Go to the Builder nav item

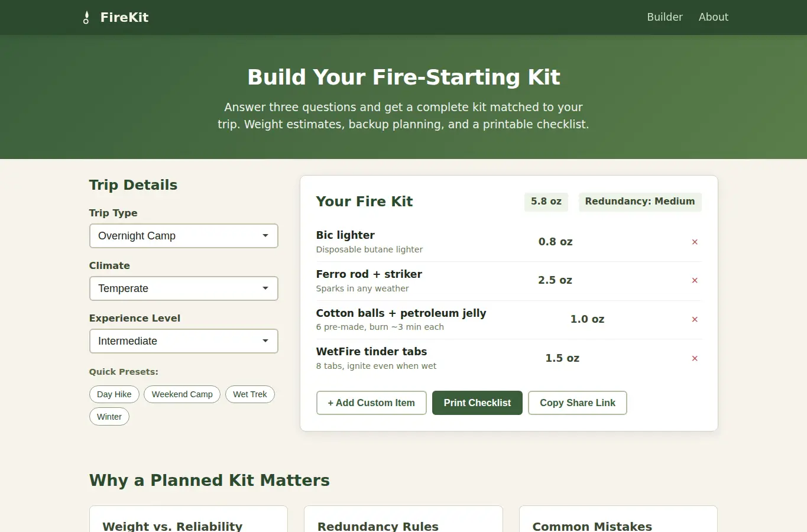[665, 17]
